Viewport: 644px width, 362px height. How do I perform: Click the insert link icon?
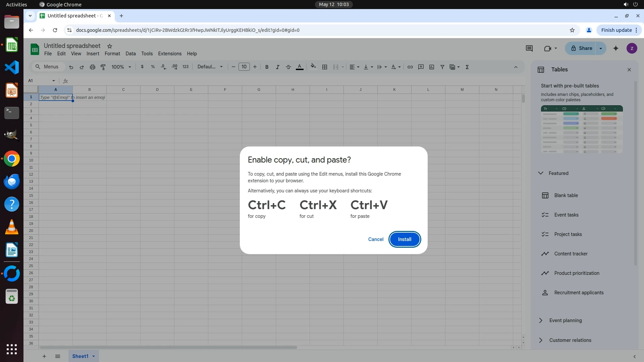tap(410, 67)
